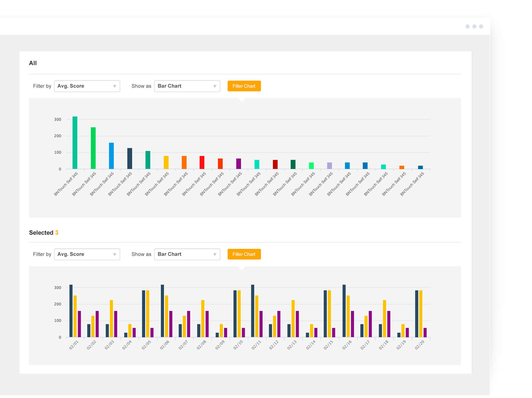Open the three-dot menu in the top-right corner
The height and width of the screenshot is (398, 532).
coord(474,26)
